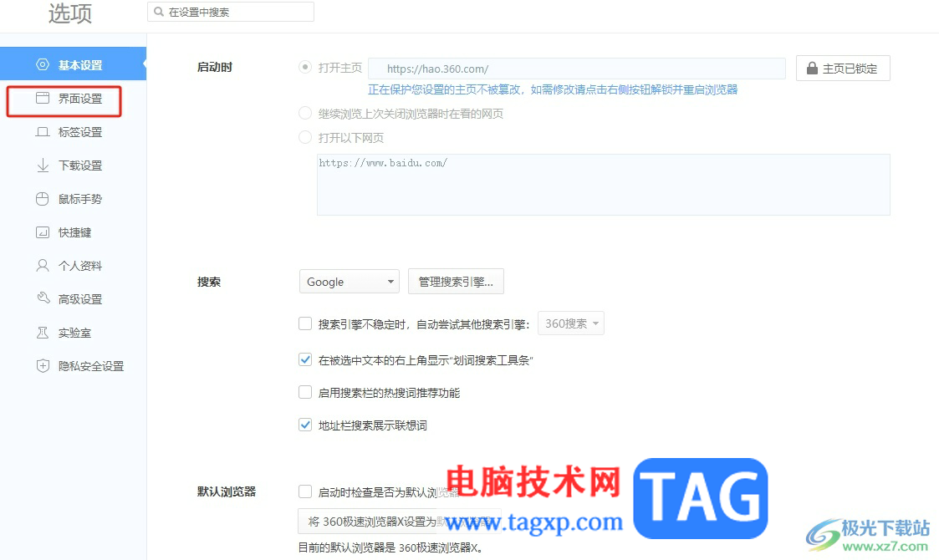The width and height of the screenshot is (939, 560).
Task: Click the startup pages text box with baidu.com
Action: 603,185
